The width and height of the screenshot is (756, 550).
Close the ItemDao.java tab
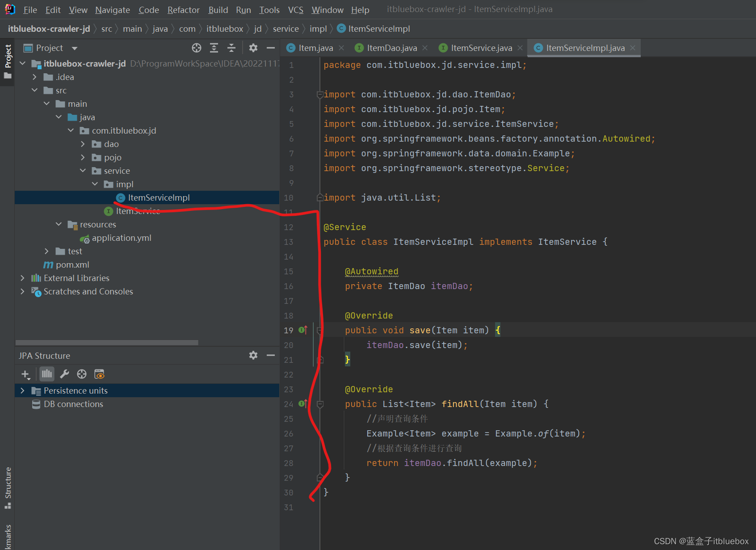click(425, 48)
